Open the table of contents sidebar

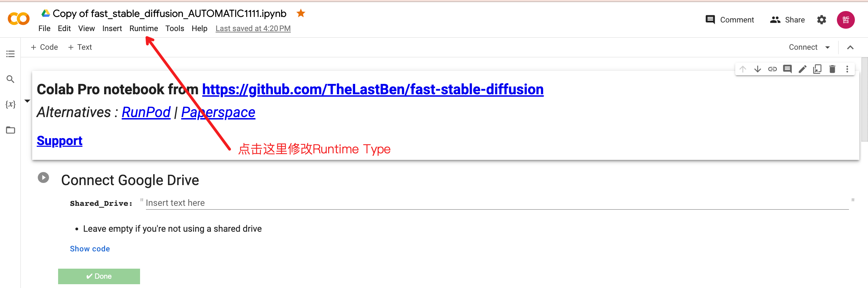click(x=10, y=54)
